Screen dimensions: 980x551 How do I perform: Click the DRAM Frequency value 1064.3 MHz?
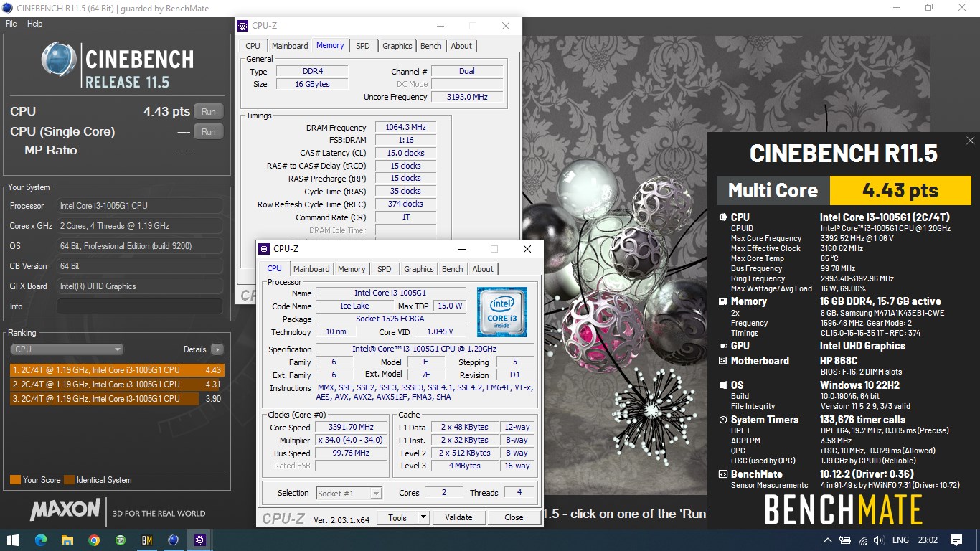(405, 128)
